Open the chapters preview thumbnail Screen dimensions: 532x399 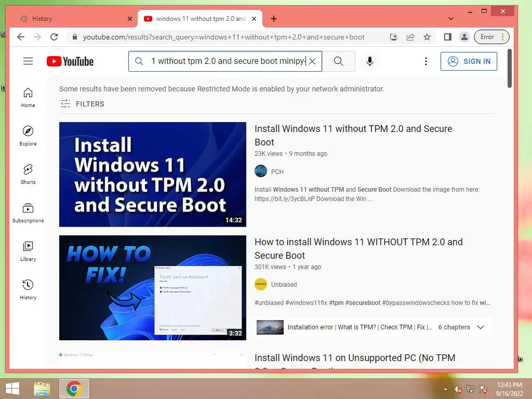[x=270, y=327]
